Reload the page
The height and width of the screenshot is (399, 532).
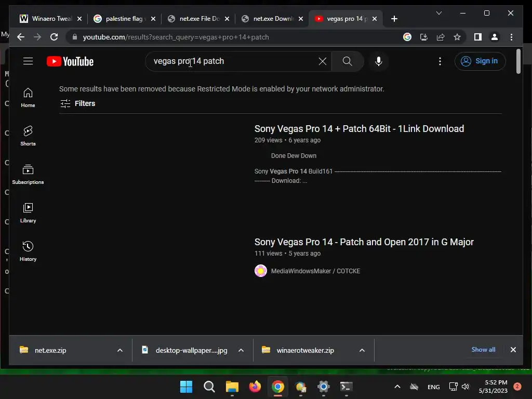coord(54,37)
